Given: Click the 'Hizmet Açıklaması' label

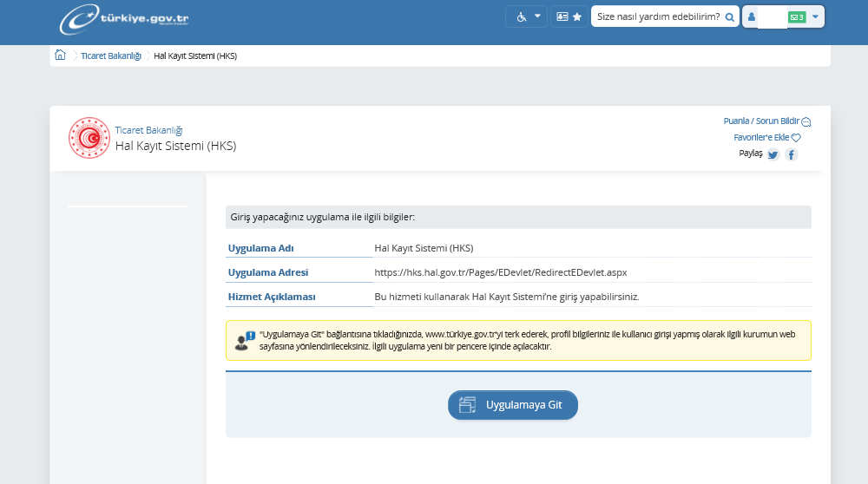Looking at the screenshot, I should click(x=272, y=297).
